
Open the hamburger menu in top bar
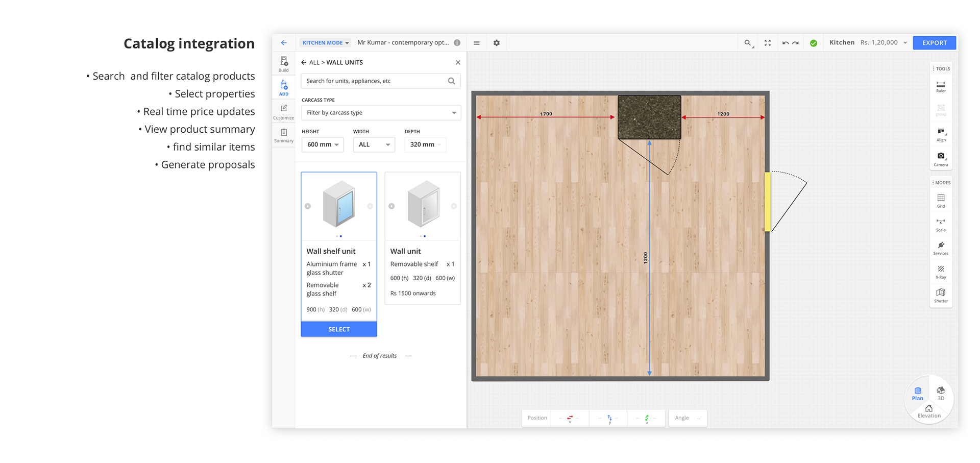coord(476,43)
